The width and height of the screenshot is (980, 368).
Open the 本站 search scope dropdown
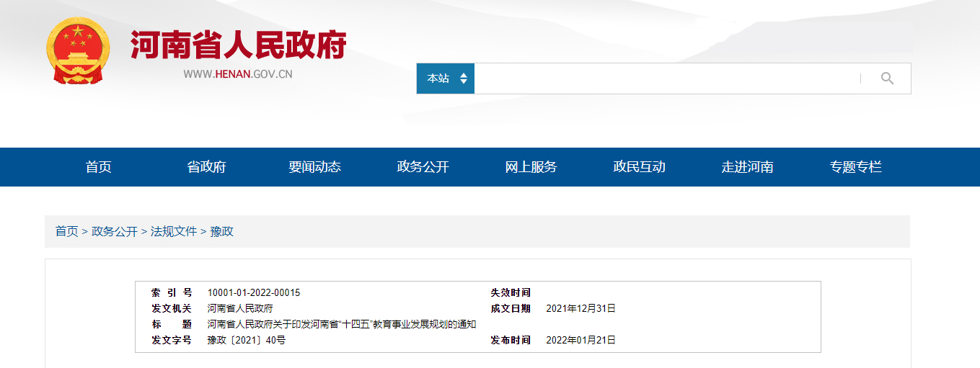(x=445, y=78)
